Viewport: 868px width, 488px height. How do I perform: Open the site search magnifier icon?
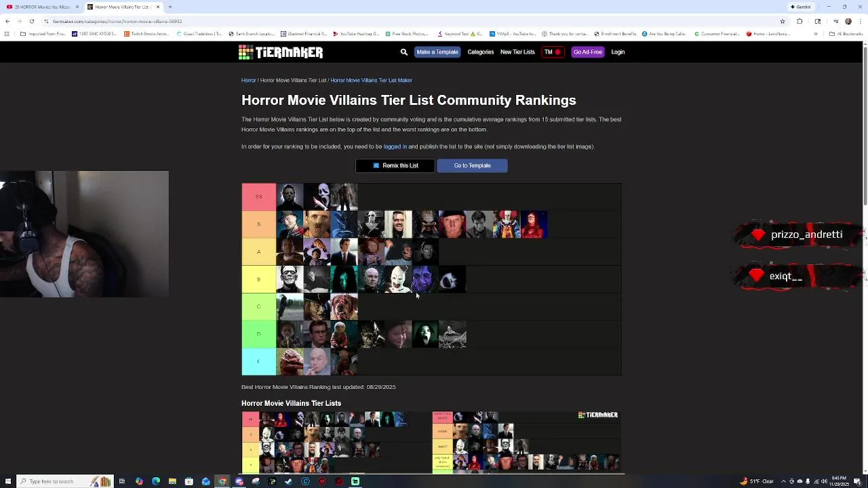coord(404,52)
